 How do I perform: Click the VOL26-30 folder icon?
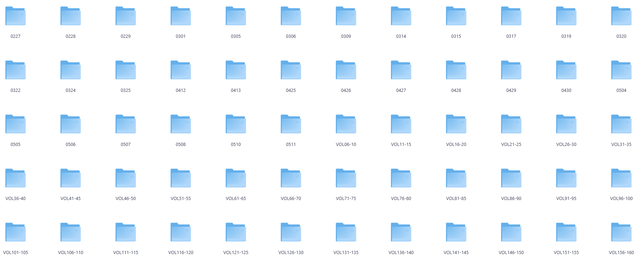click(566, 124)
